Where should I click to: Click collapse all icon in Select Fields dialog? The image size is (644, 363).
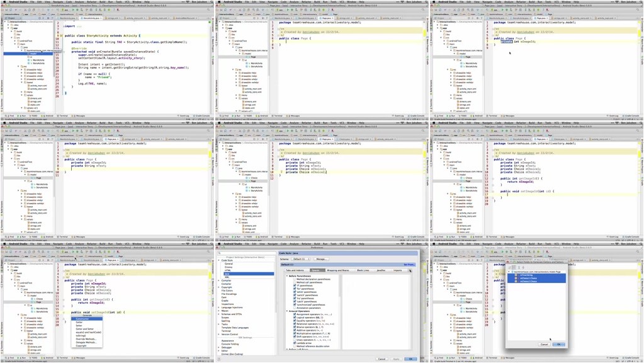[523, 268]
